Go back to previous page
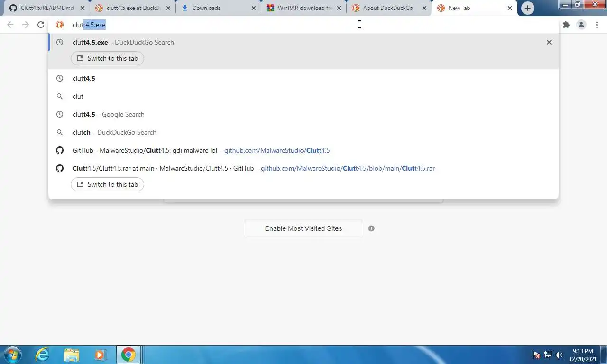Image resolution: width=607 pixels, height=364 pixels. point(10,25)
